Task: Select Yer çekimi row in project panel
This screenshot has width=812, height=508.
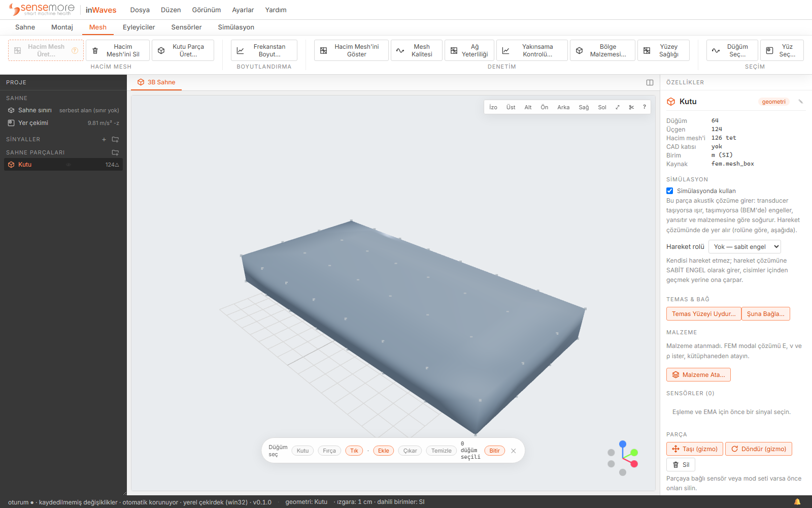Action: click(63, 123)
